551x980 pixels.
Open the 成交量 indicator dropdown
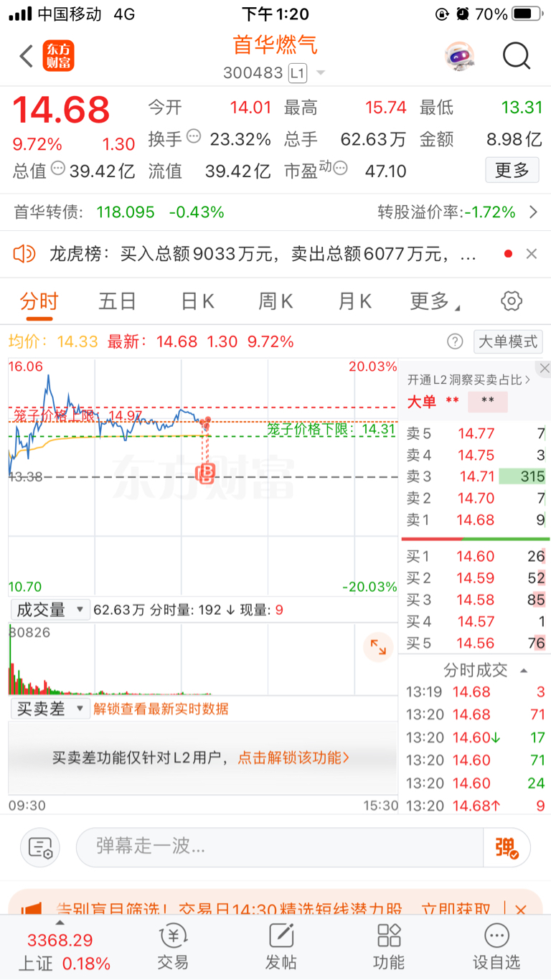(50, 610)
